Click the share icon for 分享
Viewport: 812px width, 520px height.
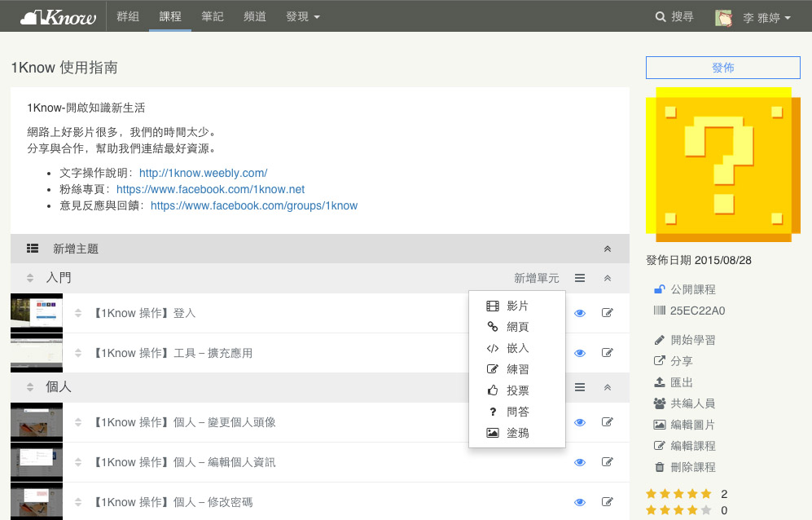coord(659,361)
